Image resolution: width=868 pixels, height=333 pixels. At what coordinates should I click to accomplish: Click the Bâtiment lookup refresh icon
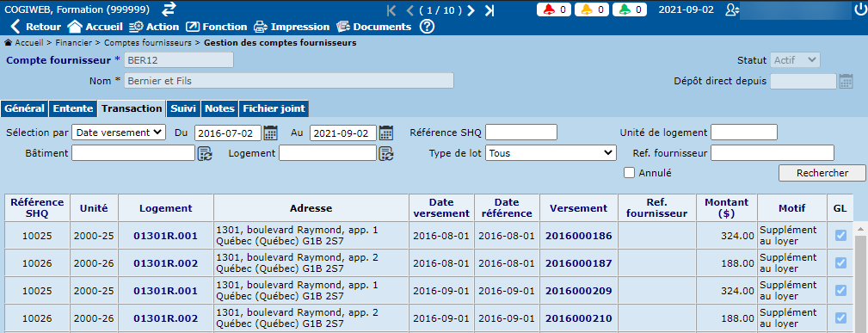pyautogui.click(x=205, y=153)
